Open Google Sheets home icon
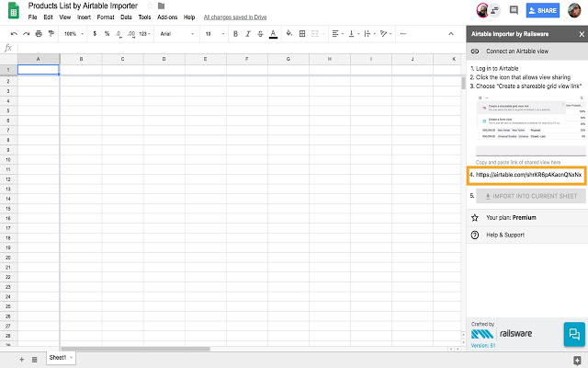The width and height of the screenshot is (588, 368). point(14,10)
